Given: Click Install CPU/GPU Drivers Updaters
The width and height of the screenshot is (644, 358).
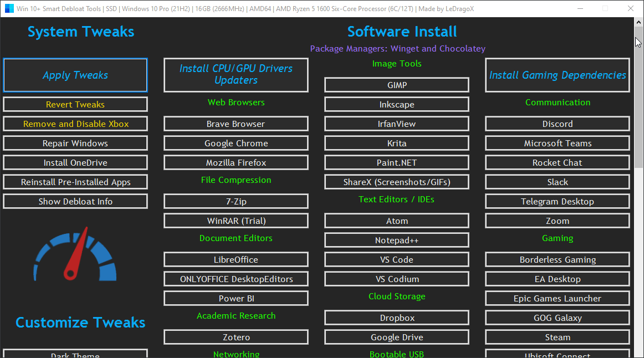Looking at the screenshot, I should [236, 75].
